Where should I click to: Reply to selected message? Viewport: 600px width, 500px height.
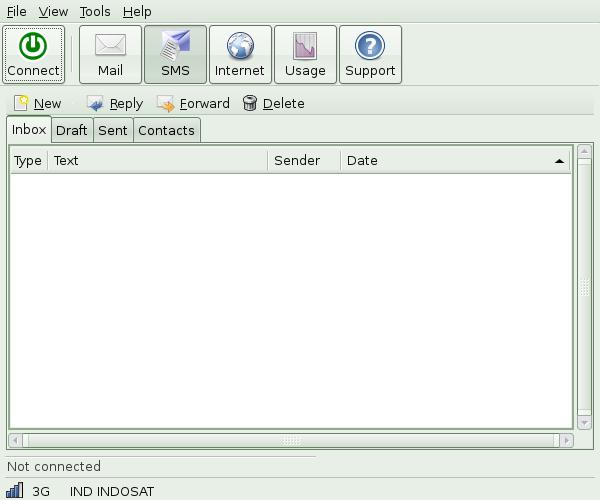pos(115,103)
